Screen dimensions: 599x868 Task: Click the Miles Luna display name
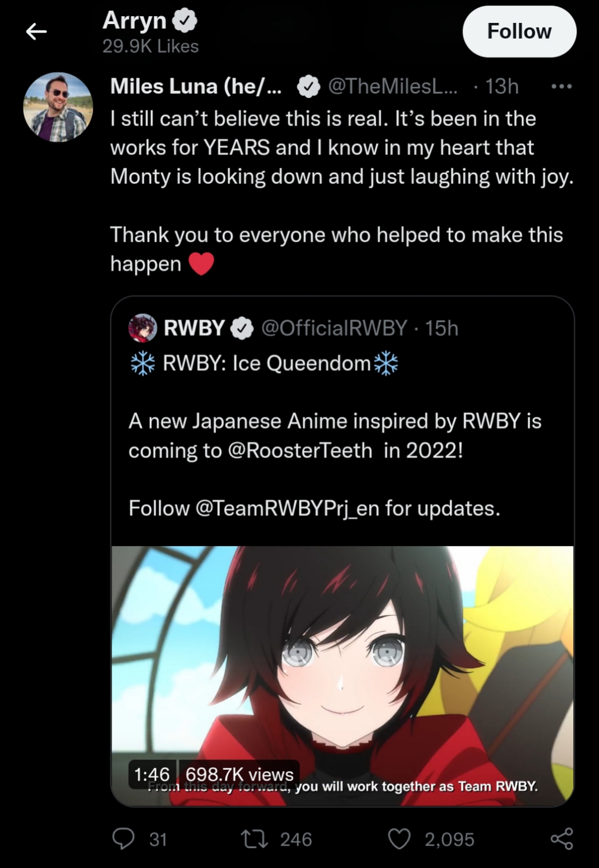(x=196, y=86)
